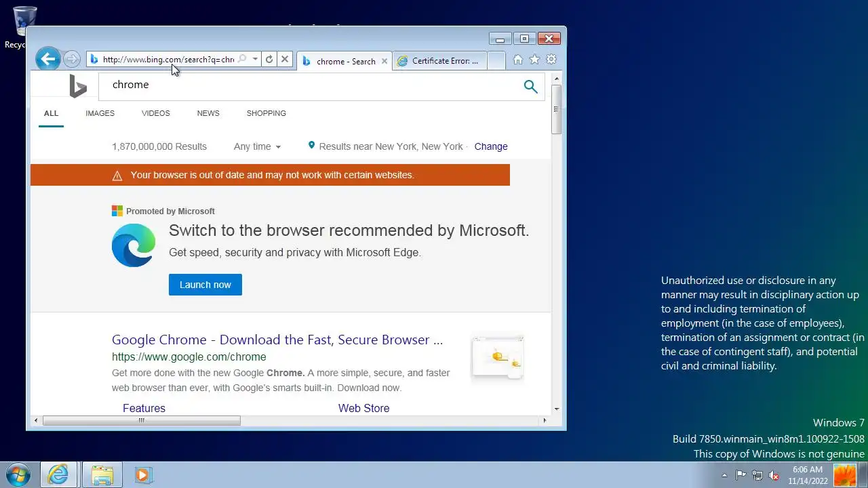This screenshot has height=488, width=868.
Task: Open the Tools gear menu
Action: [x=551, y=60]
